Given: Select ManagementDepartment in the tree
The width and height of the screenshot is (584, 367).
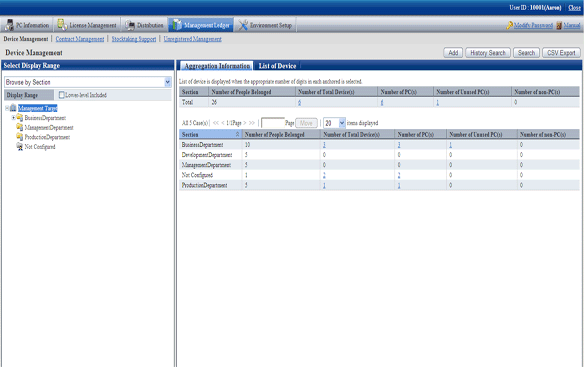Looking at the screenshot, I should click(49, 127).
